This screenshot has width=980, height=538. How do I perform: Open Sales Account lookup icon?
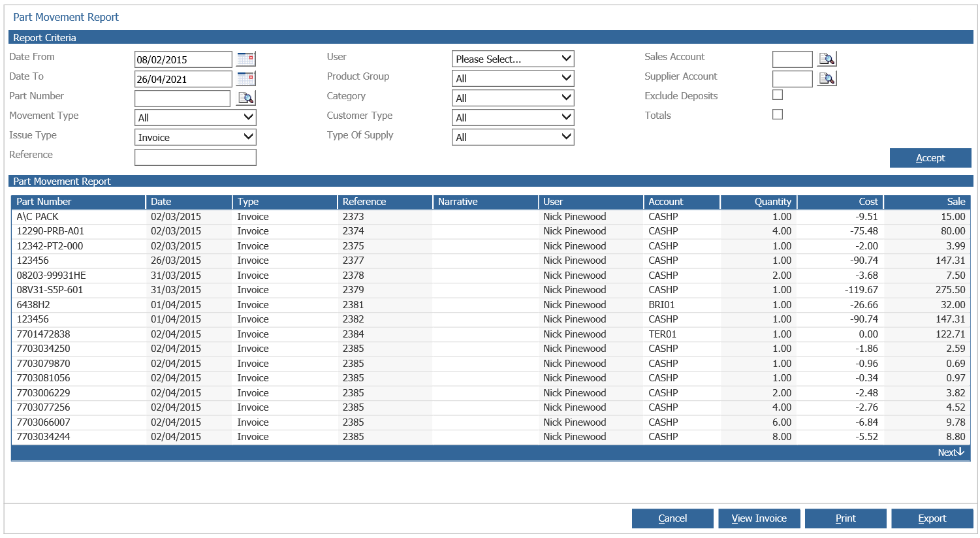827,59
